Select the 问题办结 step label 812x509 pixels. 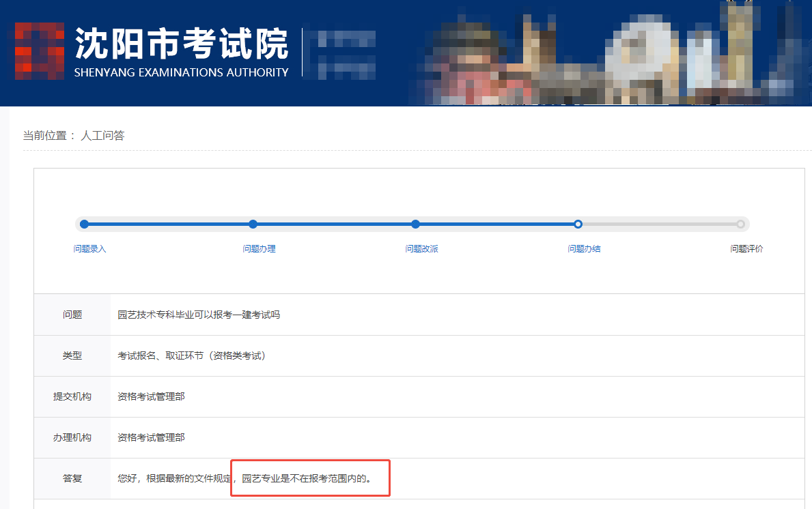(x=584, y=249)
